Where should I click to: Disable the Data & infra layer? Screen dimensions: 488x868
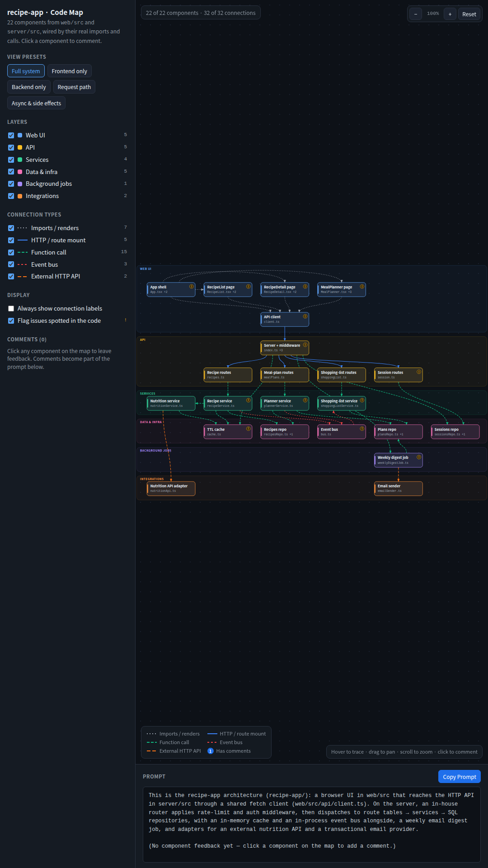tap(11, 172)
